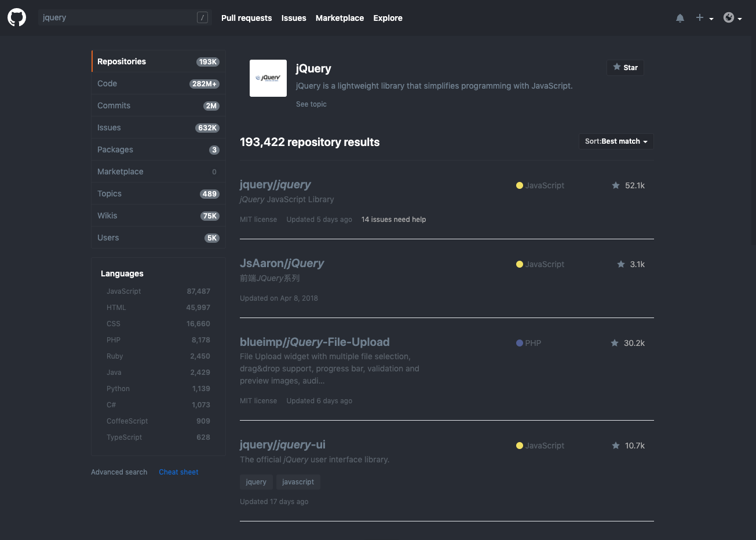Screen dimensions: 756x540
Task: Click the star icon next to 52.1k
Action: tap(616, 185)
